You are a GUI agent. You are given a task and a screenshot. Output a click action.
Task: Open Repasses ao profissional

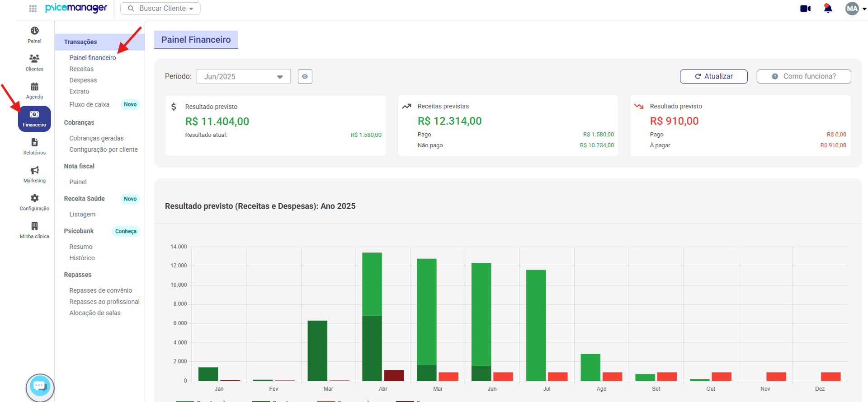(104, 302)
